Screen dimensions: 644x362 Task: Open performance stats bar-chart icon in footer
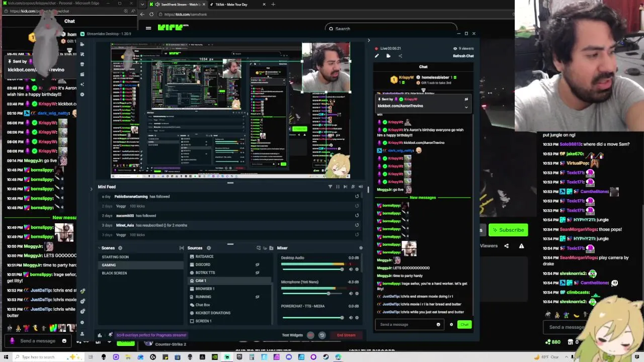[x=100, y=335]
